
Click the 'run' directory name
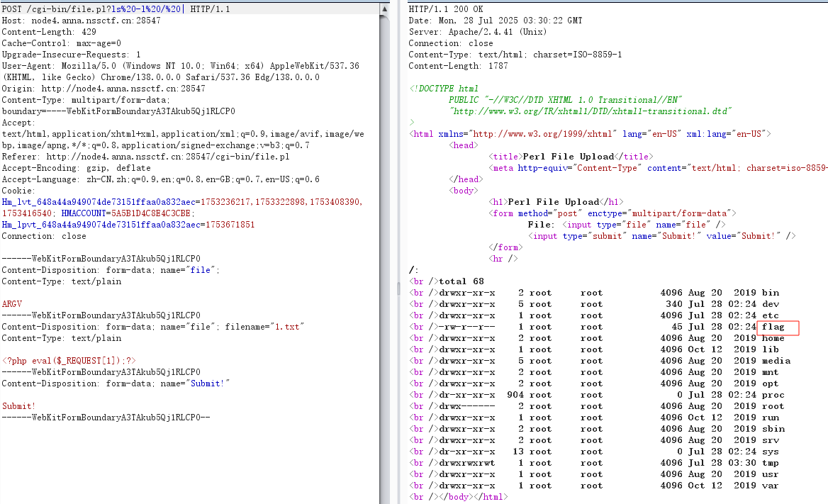tap(771, 418)
